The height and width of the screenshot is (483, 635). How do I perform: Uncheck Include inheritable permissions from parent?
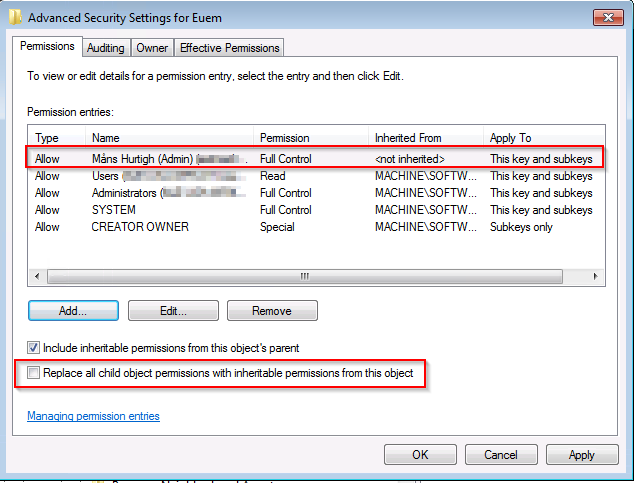34,348
